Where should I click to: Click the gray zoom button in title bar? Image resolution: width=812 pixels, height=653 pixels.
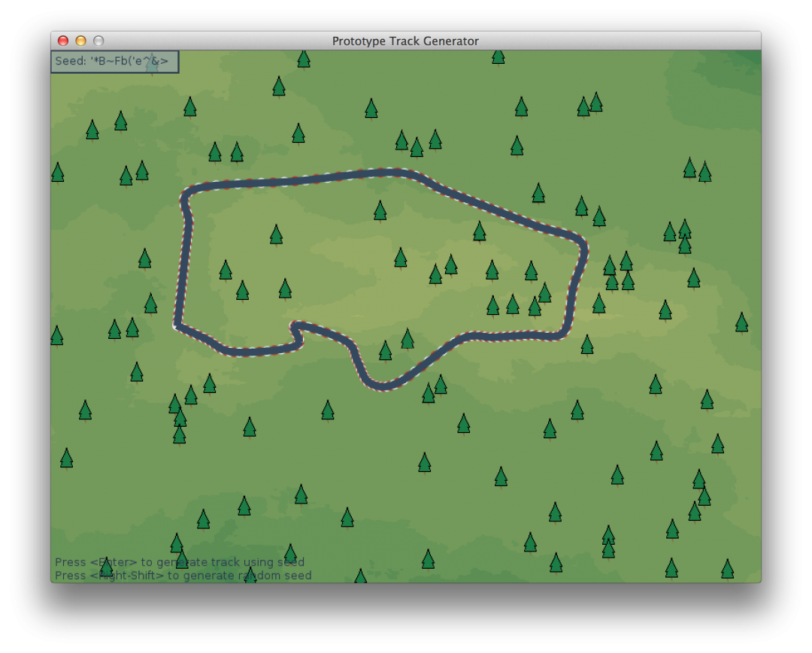98,41
